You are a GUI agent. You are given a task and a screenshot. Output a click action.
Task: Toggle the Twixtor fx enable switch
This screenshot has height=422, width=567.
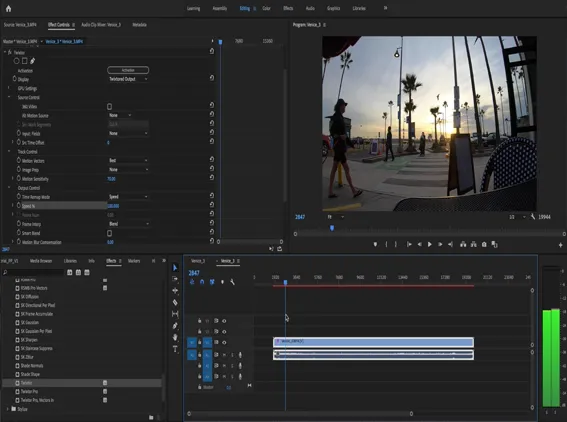click(10, 52)
